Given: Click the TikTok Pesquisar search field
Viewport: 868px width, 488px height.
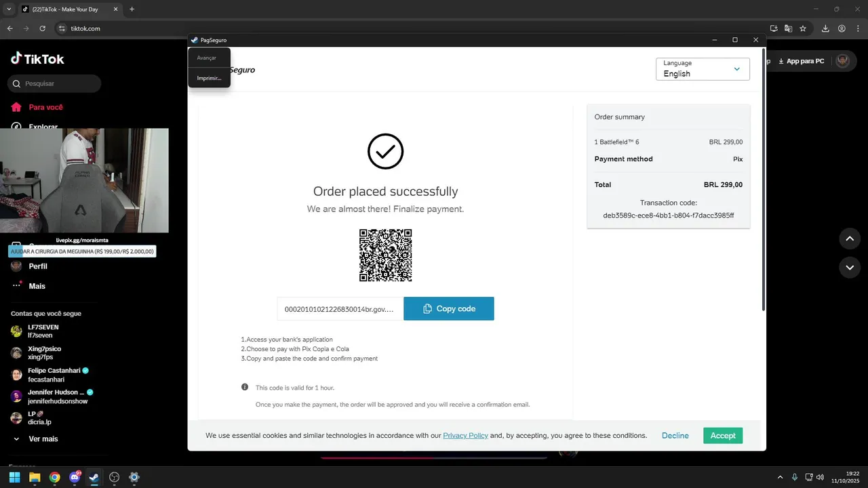Looking at the screenshot, I should coord(54,83).
